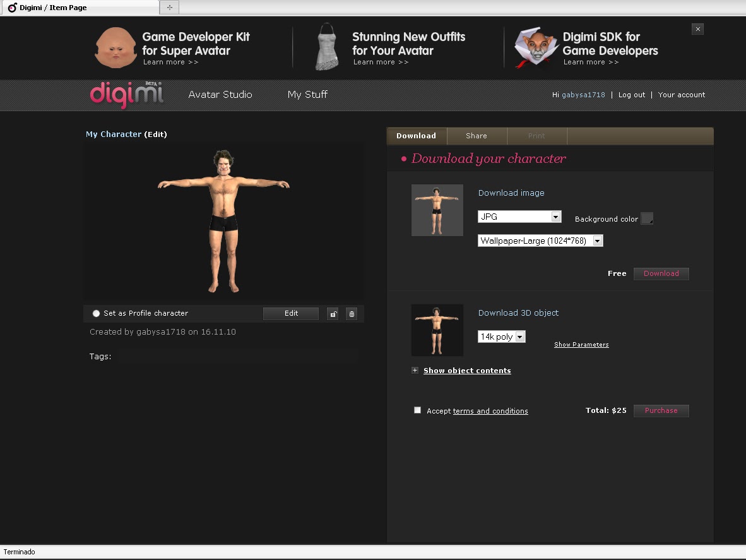Click the gabysa1718 username link

583,95
